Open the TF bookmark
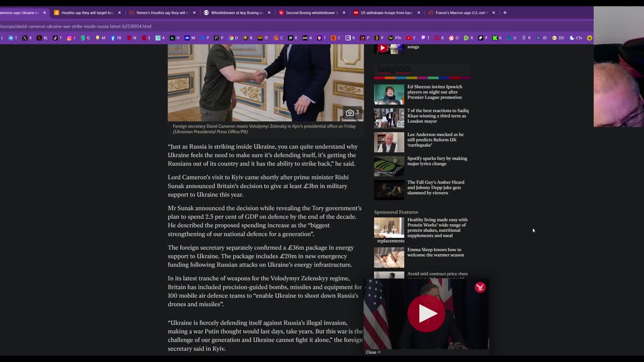 point(263,38)
